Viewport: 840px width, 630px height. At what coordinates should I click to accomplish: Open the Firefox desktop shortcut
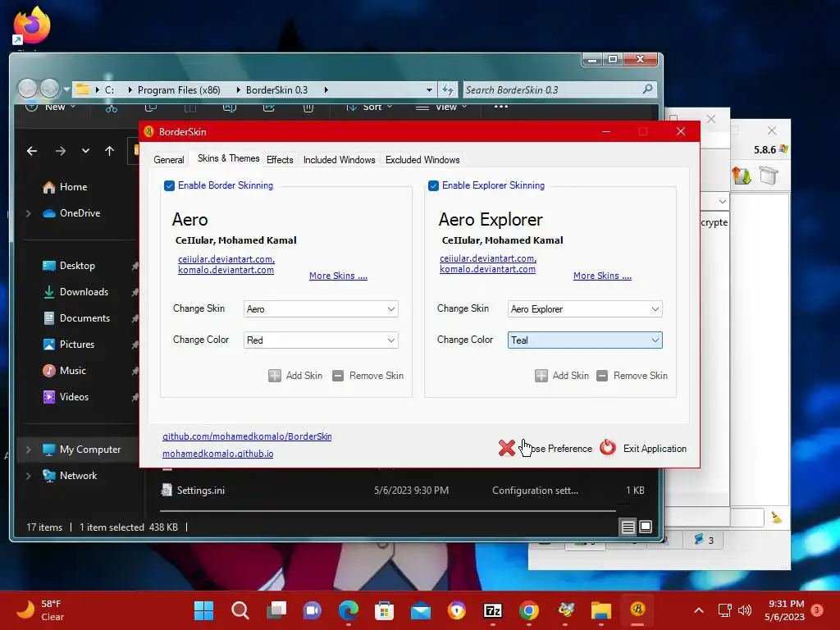coord(32,25)
